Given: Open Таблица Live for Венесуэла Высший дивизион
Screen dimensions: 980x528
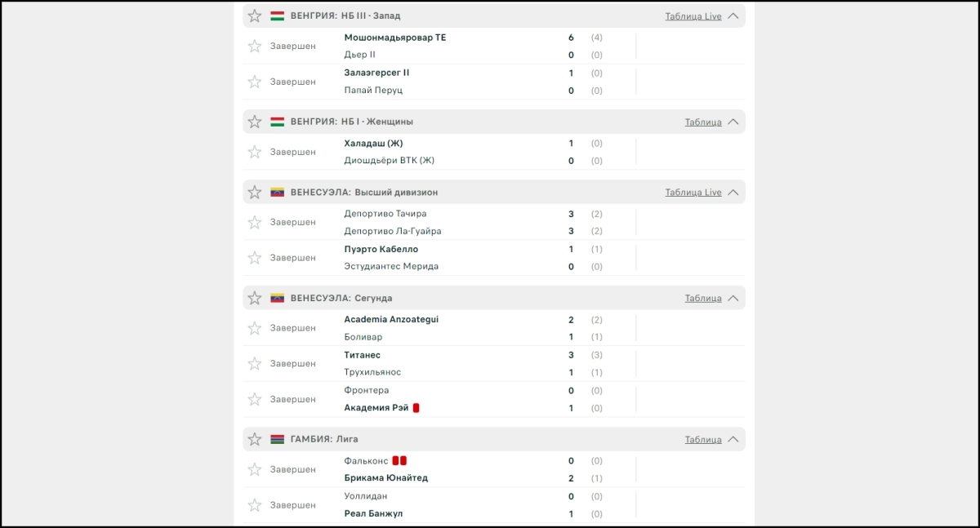Looking at the screenshot, I should tap(693, 193).
